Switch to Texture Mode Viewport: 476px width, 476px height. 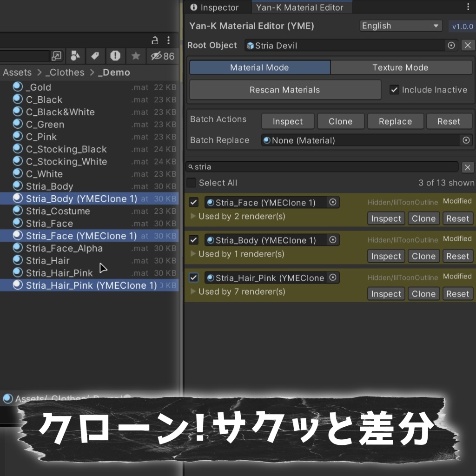tap(401, 67)
